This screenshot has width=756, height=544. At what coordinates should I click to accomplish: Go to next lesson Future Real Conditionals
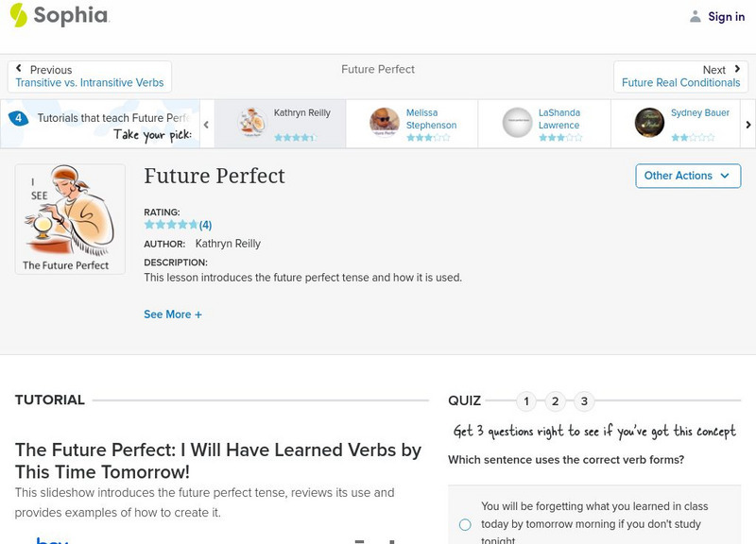pos(680,76)
